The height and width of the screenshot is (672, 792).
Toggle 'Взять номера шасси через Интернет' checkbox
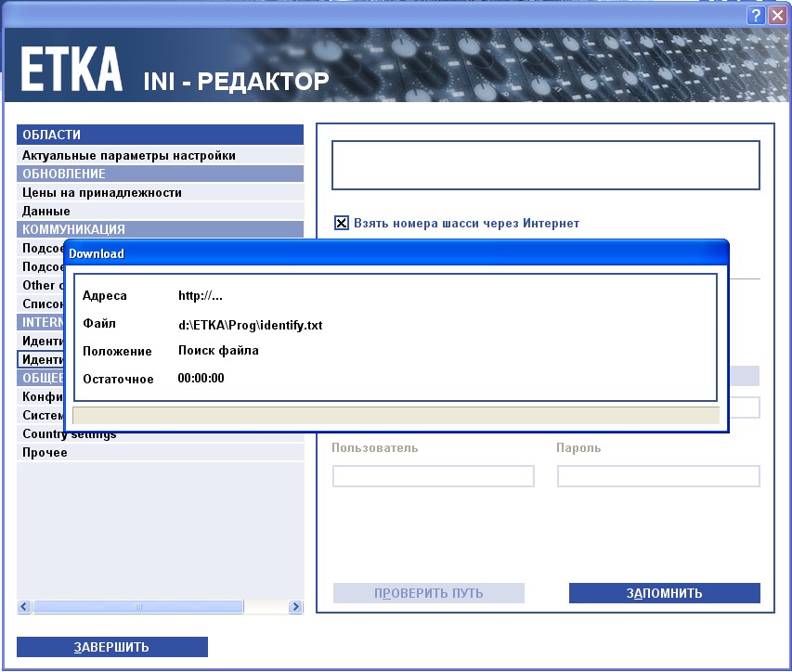click(342, 223)
